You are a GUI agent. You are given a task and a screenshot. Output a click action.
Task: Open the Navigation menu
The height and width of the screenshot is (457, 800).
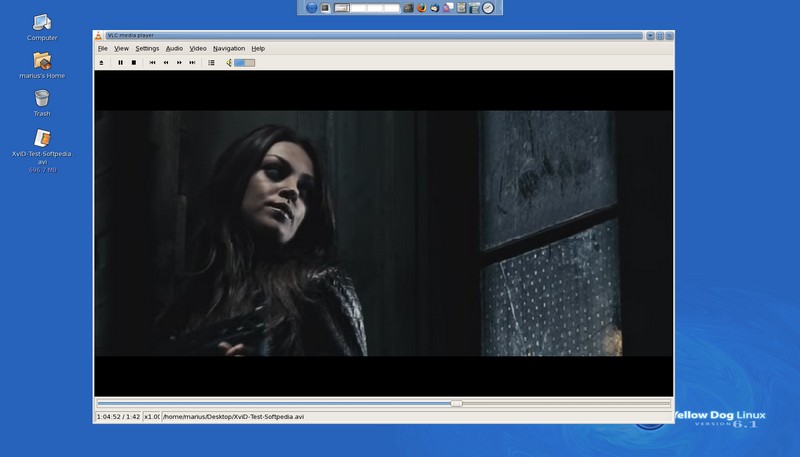(x=229, y=48)
